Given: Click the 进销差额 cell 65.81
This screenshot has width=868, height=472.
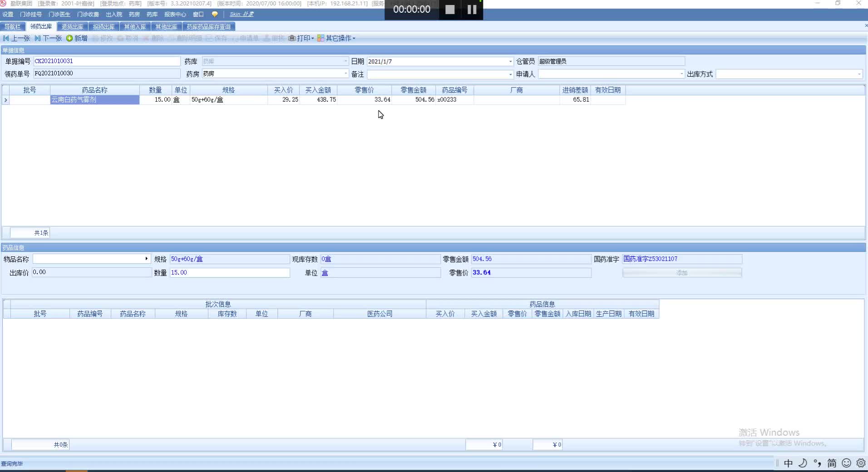Looking at the screenshot, I should [x=575, y=100].
